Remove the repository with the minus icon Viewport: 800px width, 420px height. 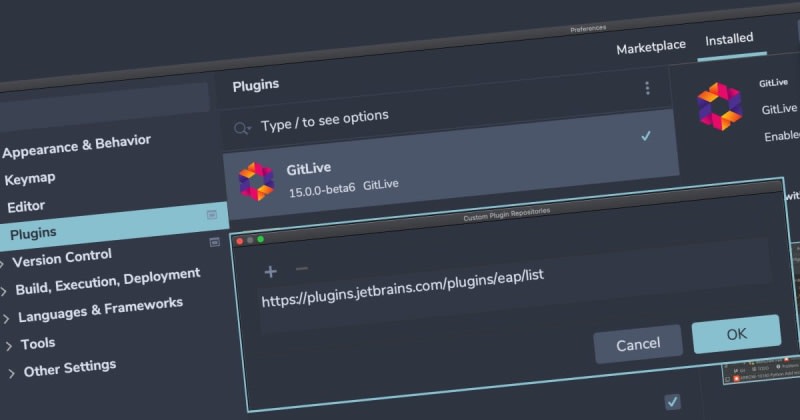(x=301, y=270)
